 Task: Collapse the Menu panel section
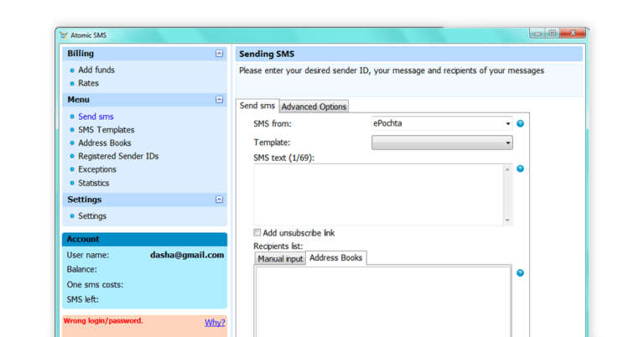[220, 100]
